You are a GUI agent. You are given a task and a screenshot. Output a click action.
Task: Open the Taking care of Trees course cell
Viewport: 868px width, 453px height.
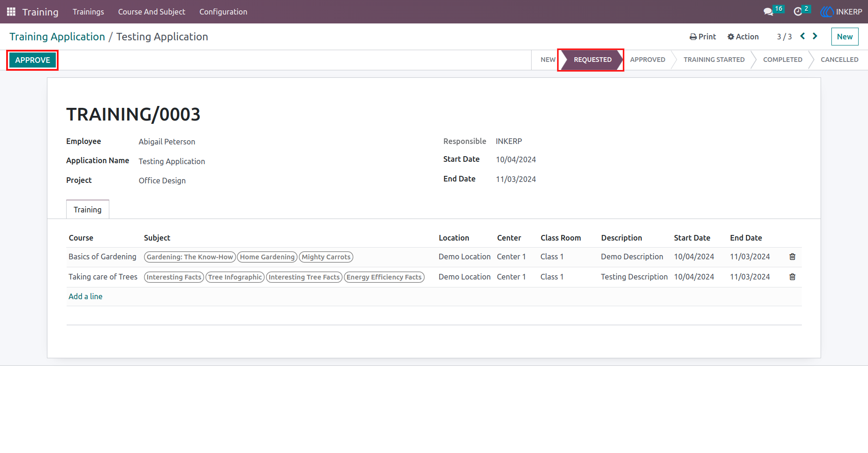pyautogui.click(x=103, y=277)
